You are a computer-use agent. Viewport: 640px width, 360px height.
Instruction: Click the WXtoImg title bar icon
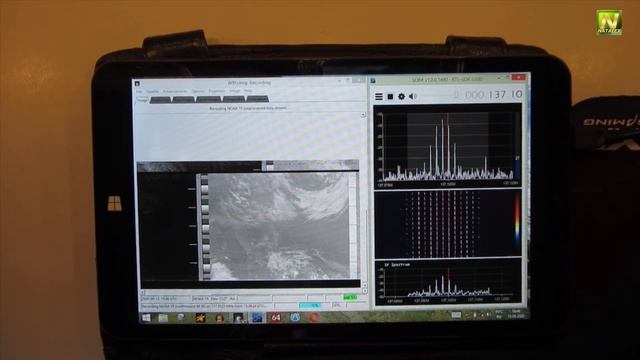(138, 84)
